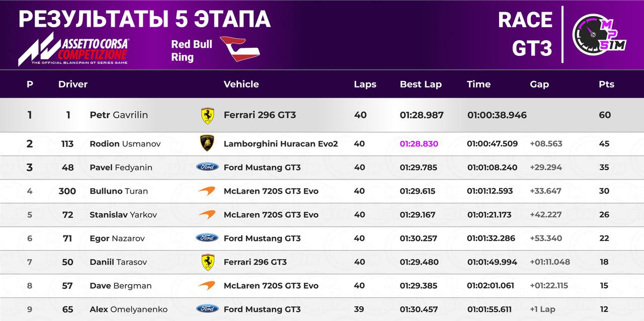The height and width of the screenshot is (321, 644).
Task: Click the Driver column header
Action: click(x=73, y=85)
